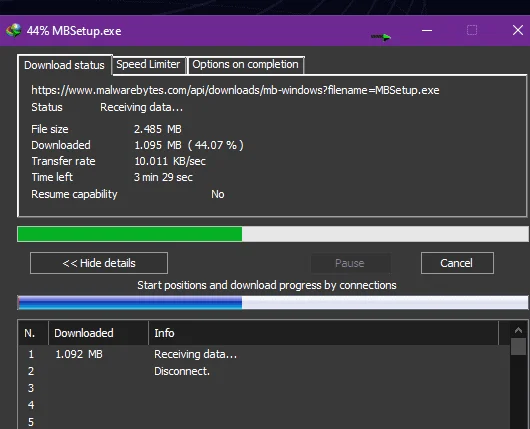Open the Speed Limiter tab
This screenshot has height=429, width=530.
click(148, 64)
